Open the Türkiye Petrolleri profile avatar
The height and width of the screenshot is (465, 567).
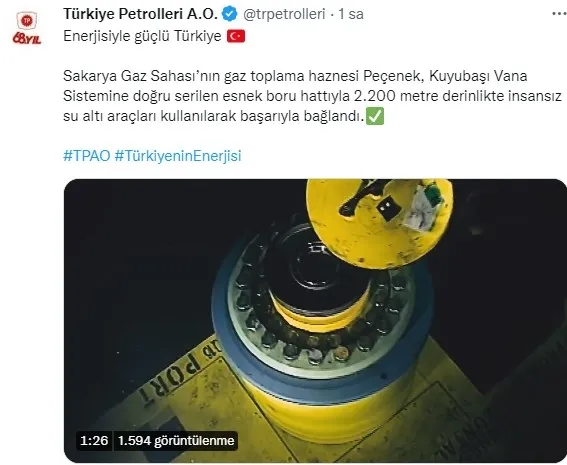click(x=27, y=27)
